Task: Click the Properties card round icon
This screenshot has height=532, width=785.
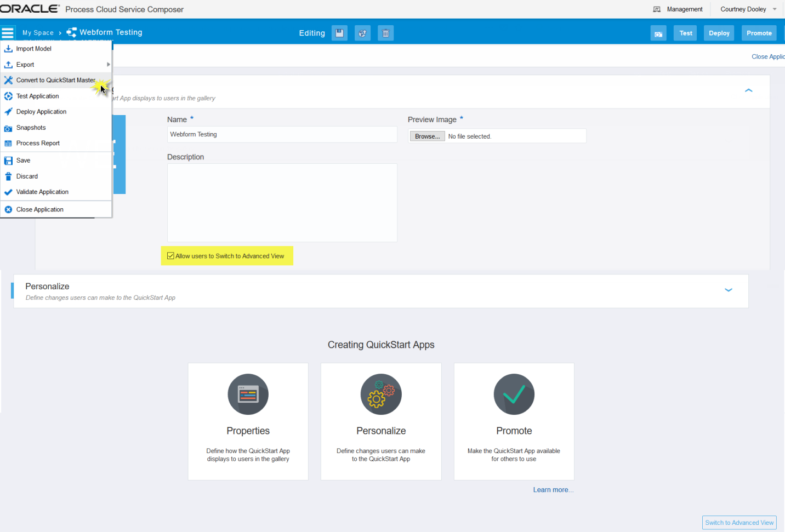Action: (248, 394)
